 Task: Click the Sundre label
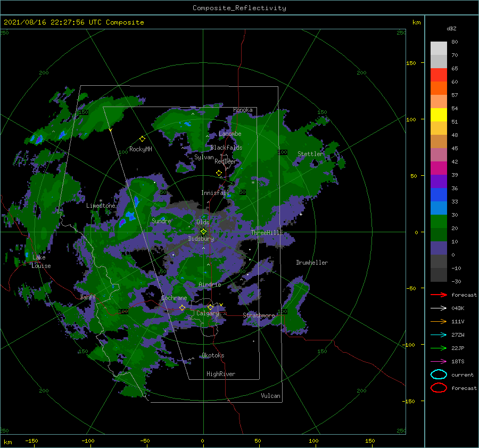[161, 221]
